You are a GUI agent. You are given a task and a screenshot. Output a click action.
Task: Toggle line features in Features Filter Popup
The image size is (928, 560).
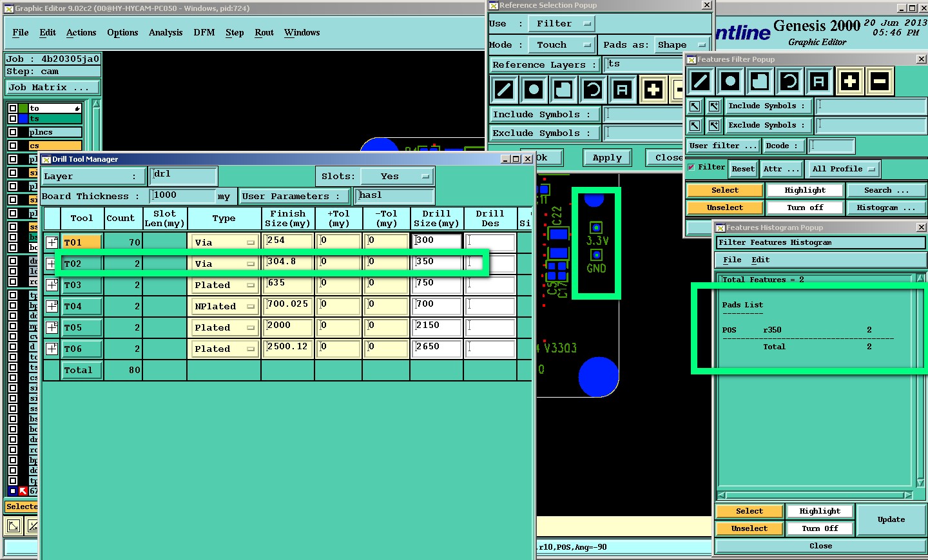click(701, 81)
